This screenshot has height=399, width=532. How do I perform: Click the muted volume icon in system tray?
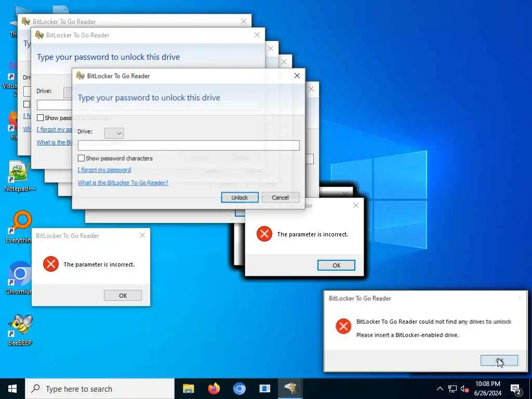(x=464, y=389)
